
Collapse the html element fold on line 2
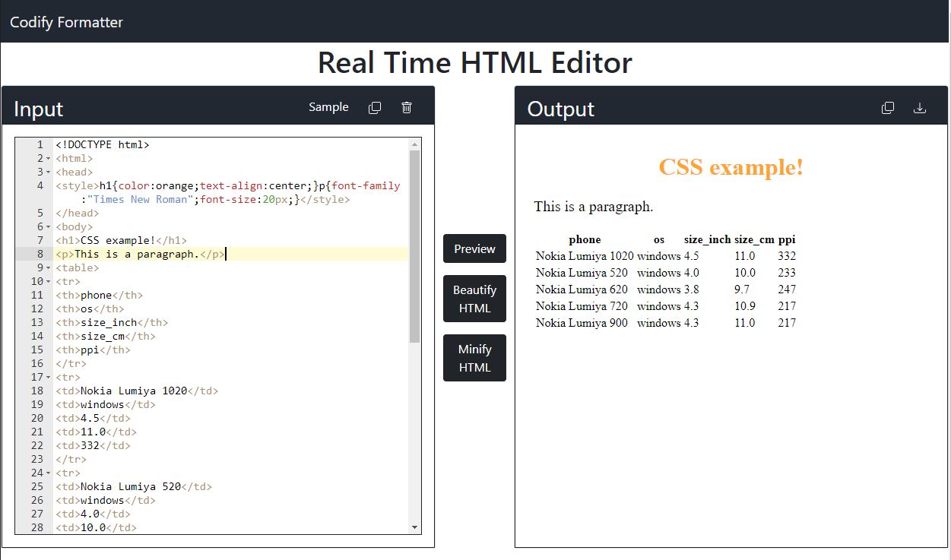click(x=46, y=158)
